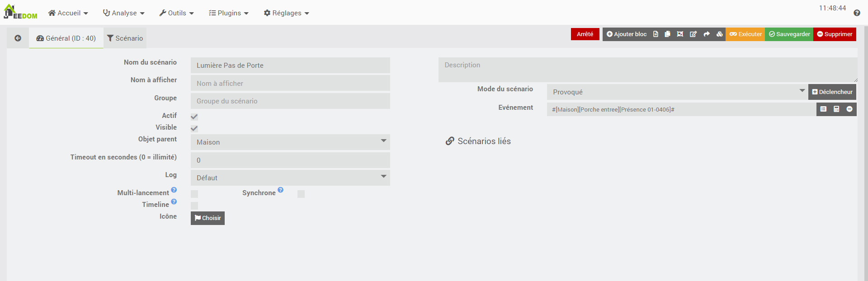The image size is (868, 281).
Task: Click the back arrow icon
Action: click(x=18, y=38)
